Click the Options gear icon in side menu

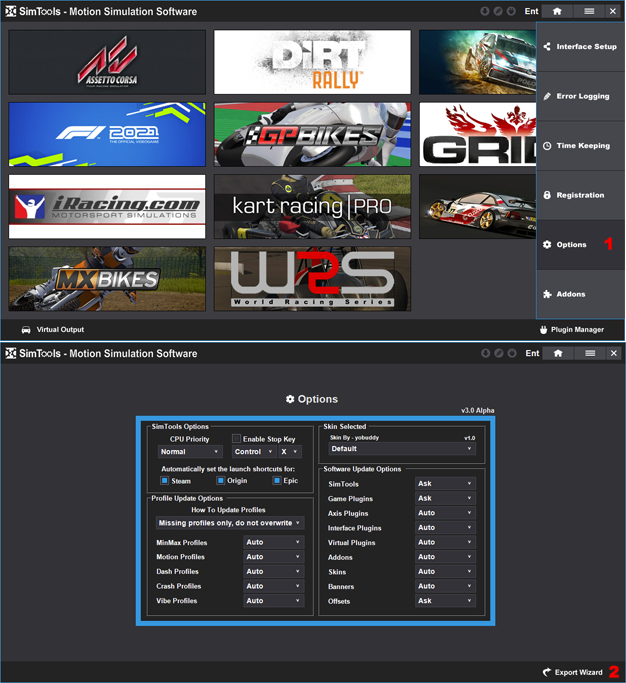(x=547, y=245)
